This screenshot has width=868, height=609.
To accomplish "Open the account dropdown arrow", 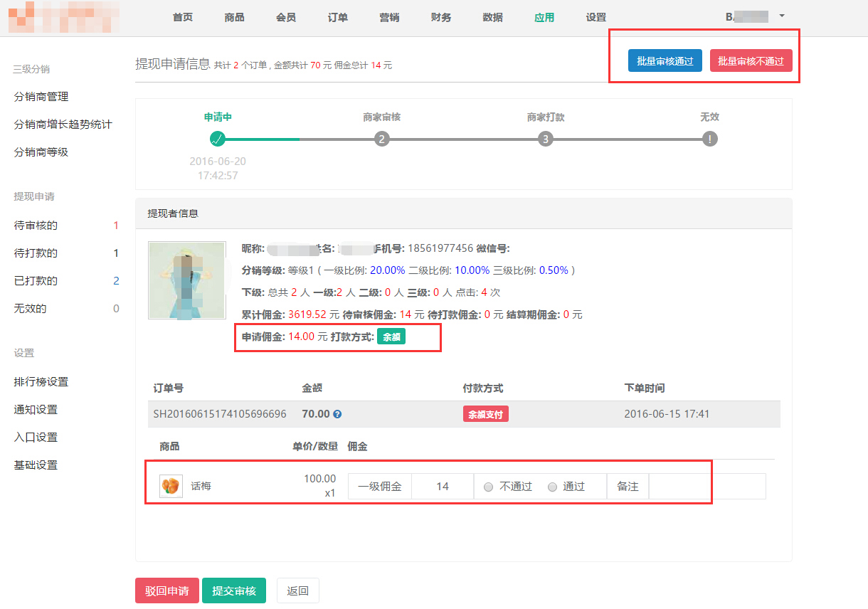I will point(782,16).
